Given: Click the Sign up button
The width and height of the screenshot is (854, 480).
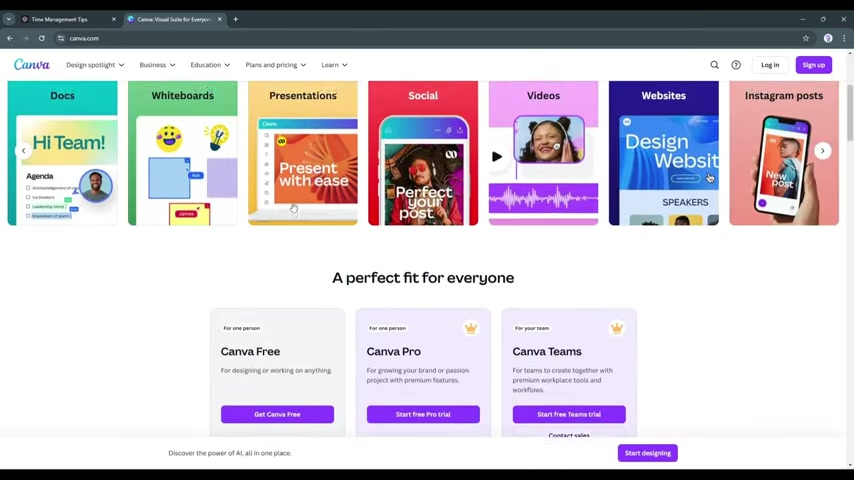Looking at the screenshot, I should coord(813,65).
